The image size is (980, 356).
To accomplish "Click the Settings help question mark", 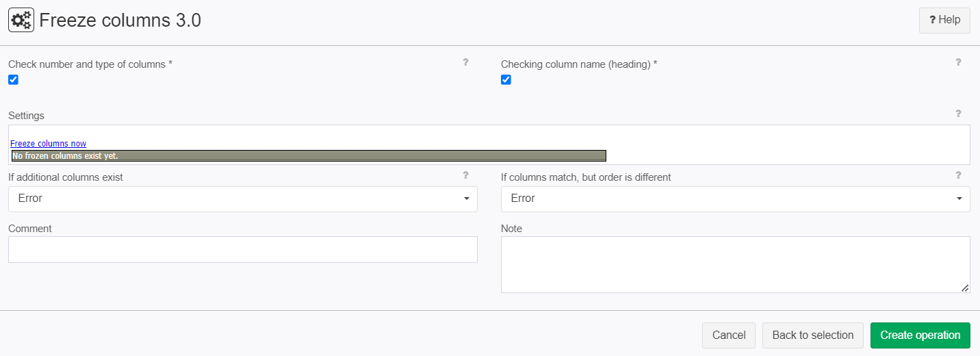I will [958, 114].
